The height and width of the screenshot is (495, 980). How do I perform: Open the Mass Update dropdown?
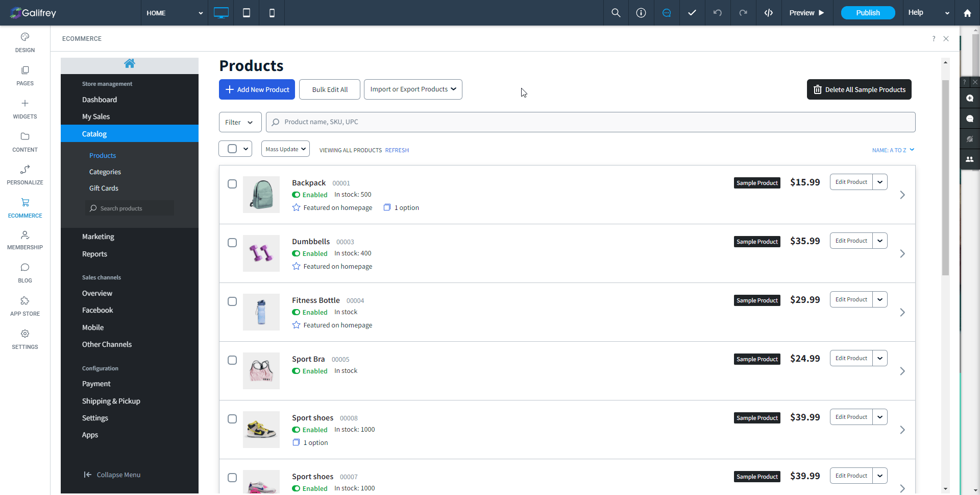[x=286, y=149]
